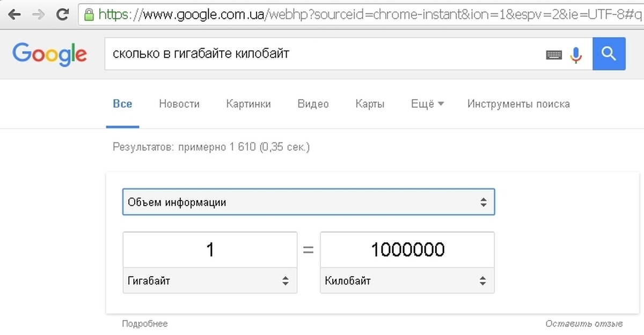
Task: Start voice search with microphone icon
Action: (576, 54)
